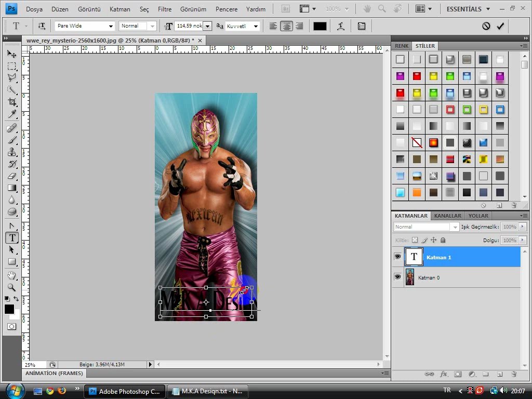Screen dimensions: 532x399
Task: Select the History Brush tool
Action: (11, 164)
